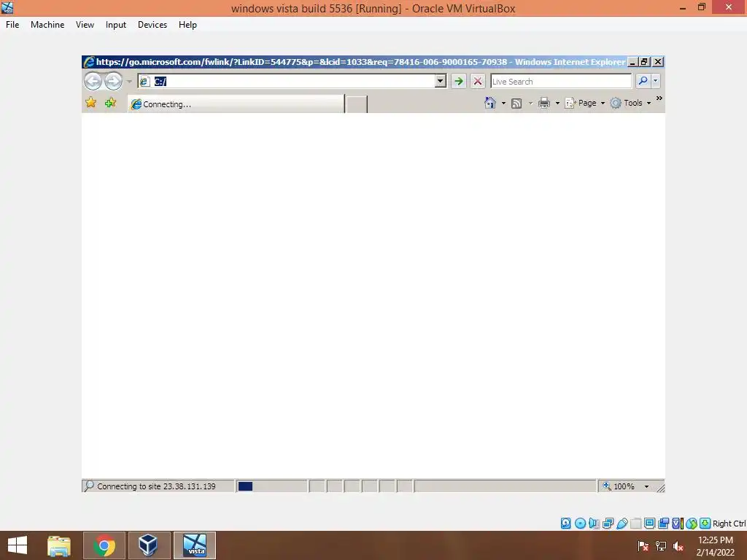Stop page loading with red X
This screenshot has width=747, height=560.
478,82
